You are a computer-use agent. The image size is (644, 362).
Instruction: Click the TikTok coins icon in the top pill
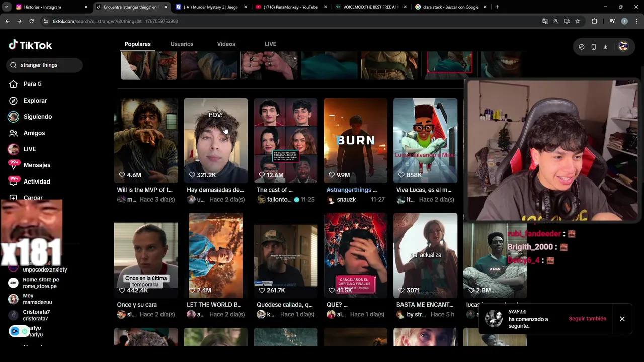click(582, 47)
